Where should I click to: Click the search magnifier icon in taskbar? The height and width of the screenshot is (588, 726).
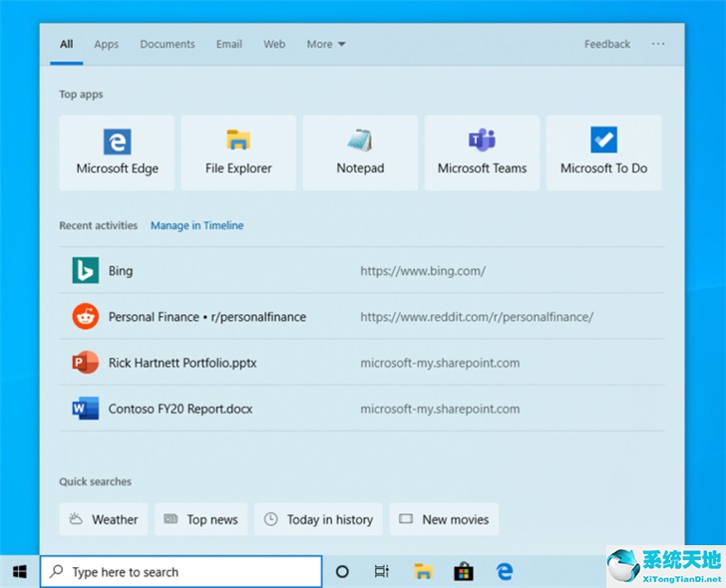[57, 571]
